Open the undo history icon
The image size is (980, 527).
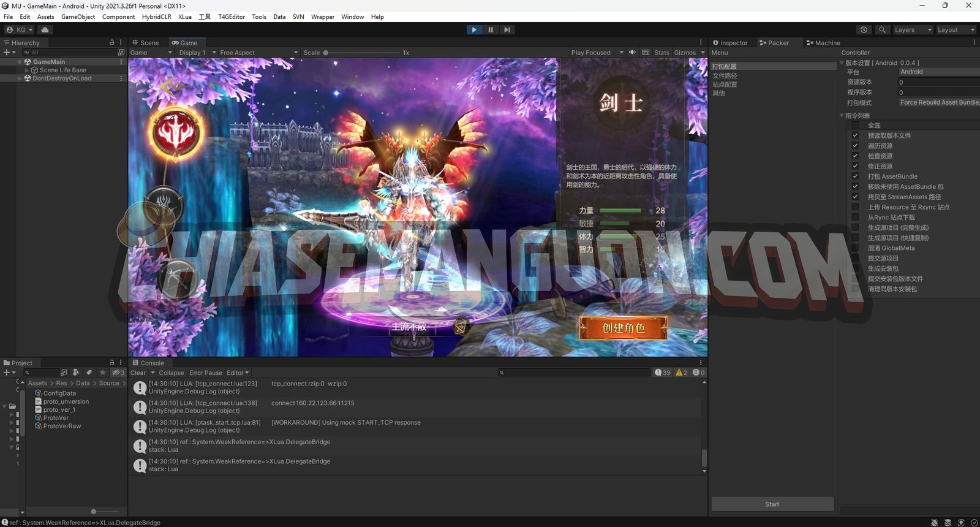point(864,29)
